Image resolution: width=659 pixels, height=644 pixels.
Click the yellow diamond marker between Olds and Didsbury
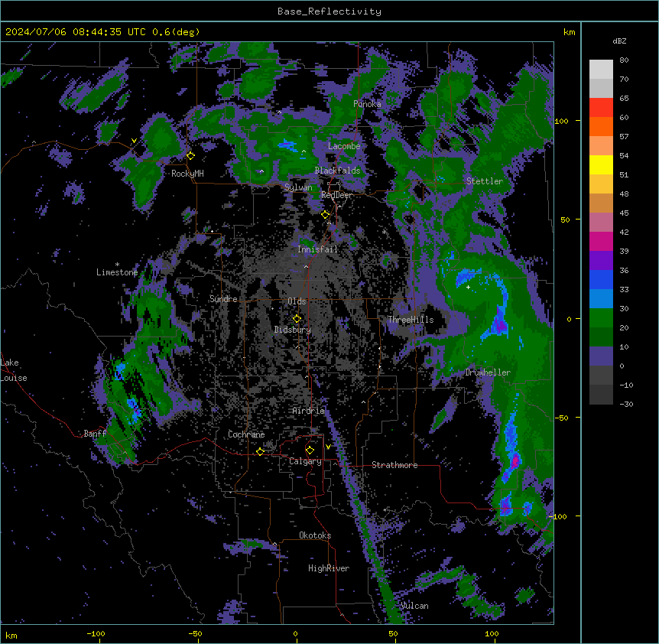pos(297,319)
